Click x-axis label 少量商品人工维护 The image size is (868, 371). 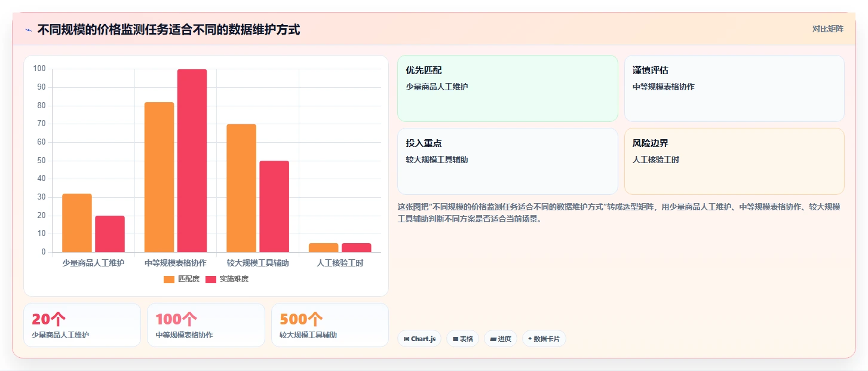[x=93, y=263]
